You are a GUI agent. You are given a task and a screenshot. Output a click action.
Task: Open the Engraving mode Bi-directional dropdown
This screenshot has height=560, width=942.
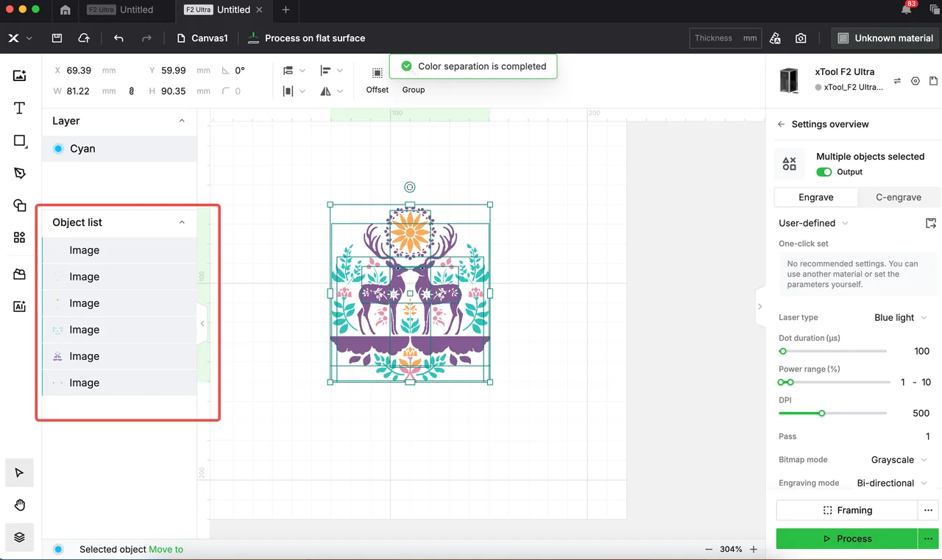[893, 483]
